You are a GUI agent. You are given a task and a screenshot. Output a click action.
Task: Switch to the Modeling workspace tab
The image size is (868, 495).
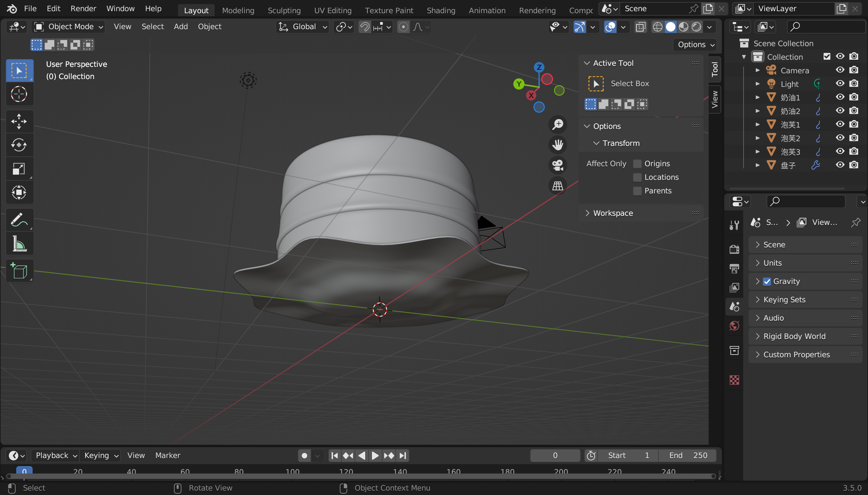(x=238, y=11)
